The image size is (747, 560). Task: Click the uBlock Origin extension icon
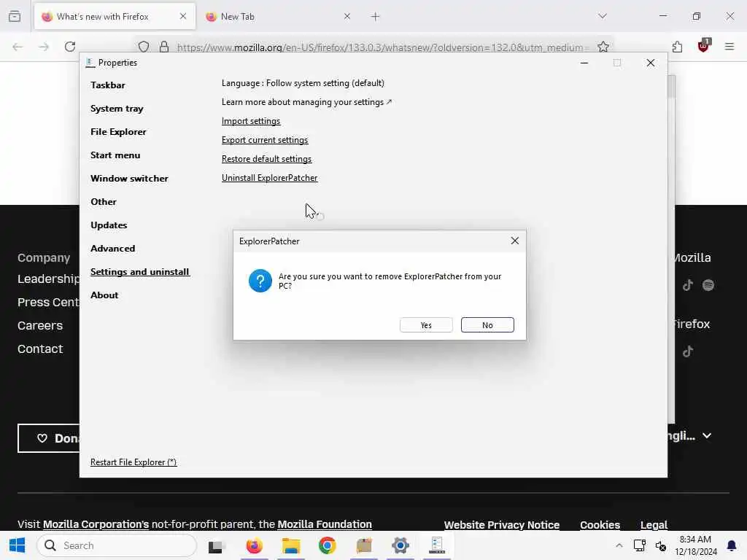pos(704,46)
